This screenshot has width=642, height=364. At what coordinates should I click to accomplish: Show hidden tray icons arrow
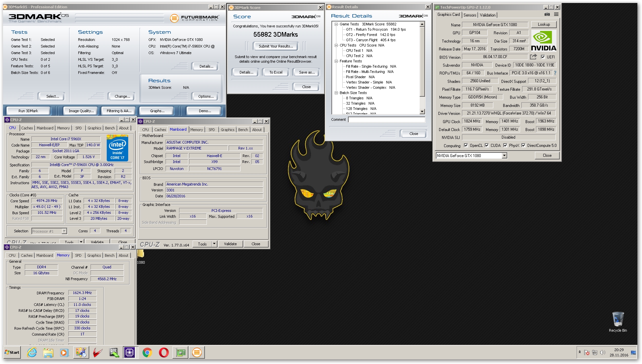(x=580, y=352)
